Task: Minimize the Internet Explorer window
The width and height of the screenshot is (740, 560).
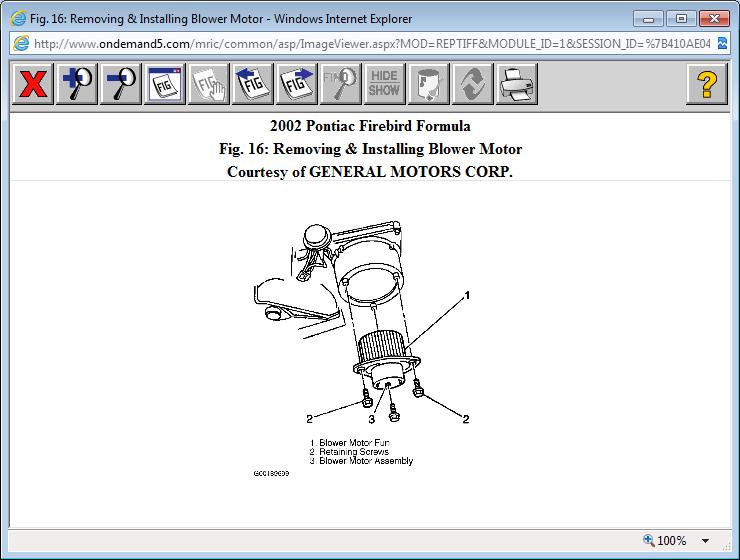Action: 648,19
